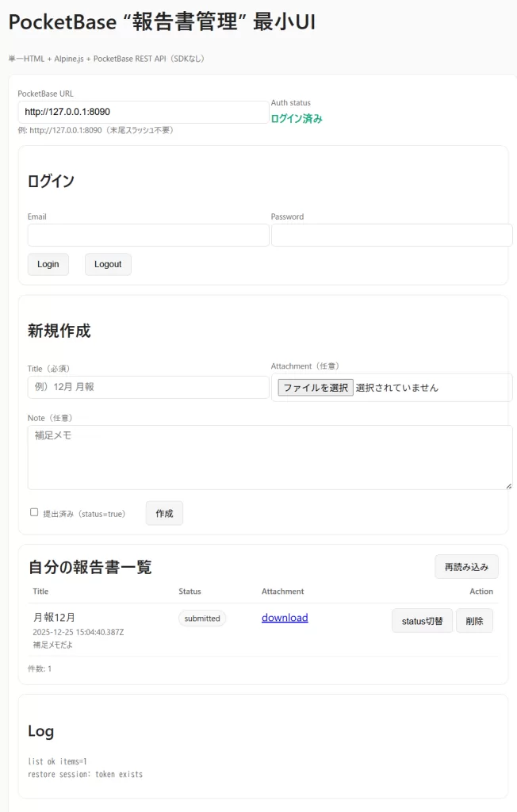Image resolution: width=517 pixels, height=812 pixels.
Task: Click the 補足メモだよ note text
Action: [x=53, y=645]
